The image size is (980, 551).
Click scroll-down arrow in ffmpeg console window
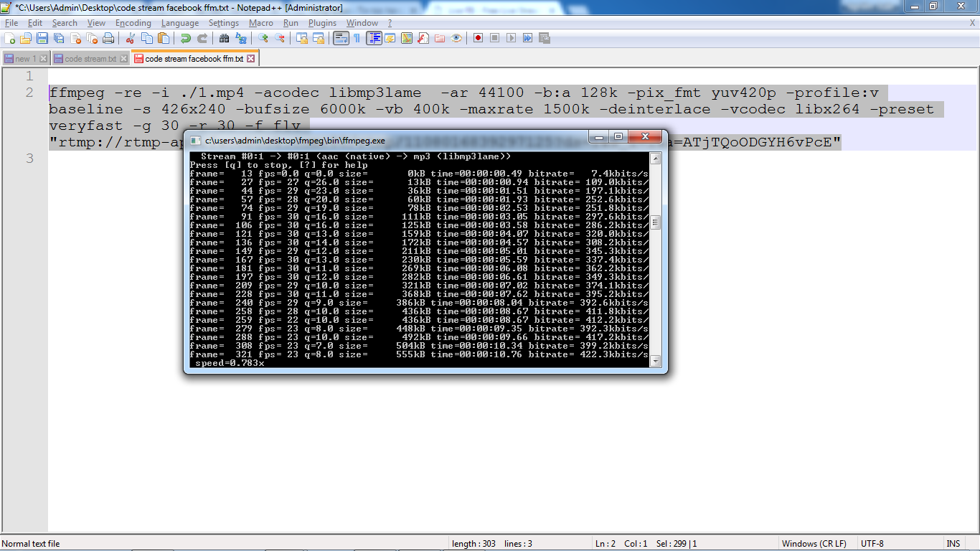pyautogui.click(x=655, y=362)
